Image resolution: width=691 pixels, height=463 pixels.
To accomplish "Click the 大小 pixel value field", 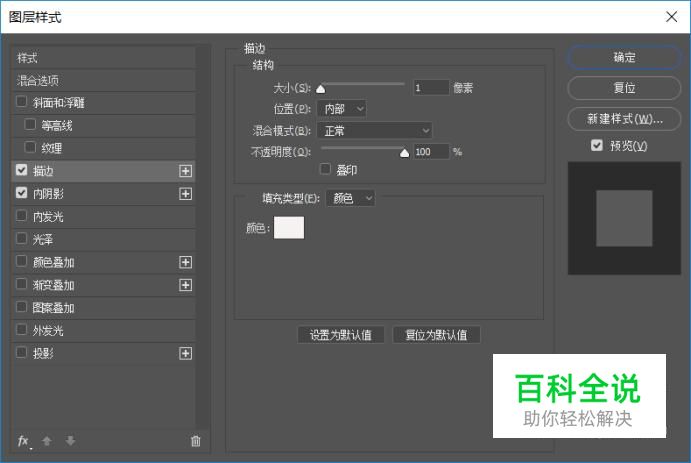I will 431,88.
